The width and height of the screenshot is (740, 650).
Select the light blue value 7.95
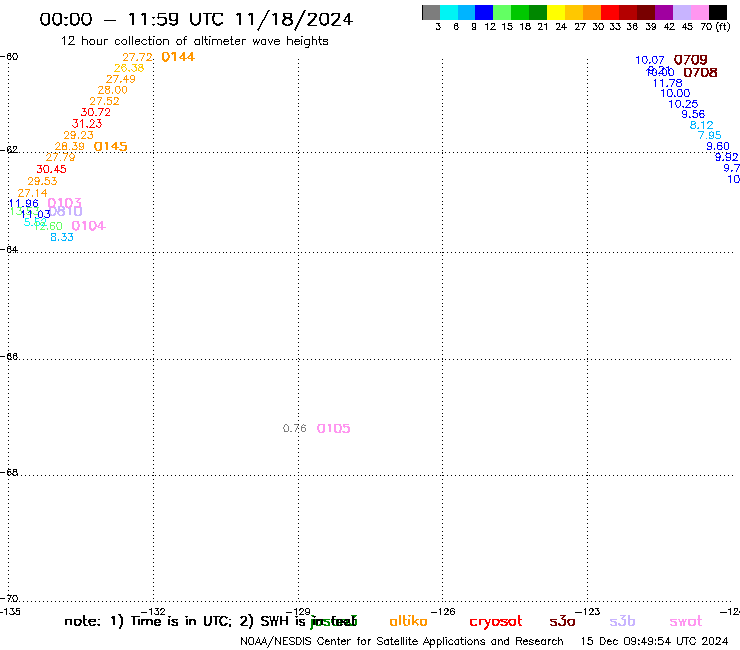(x=709, y=135)
